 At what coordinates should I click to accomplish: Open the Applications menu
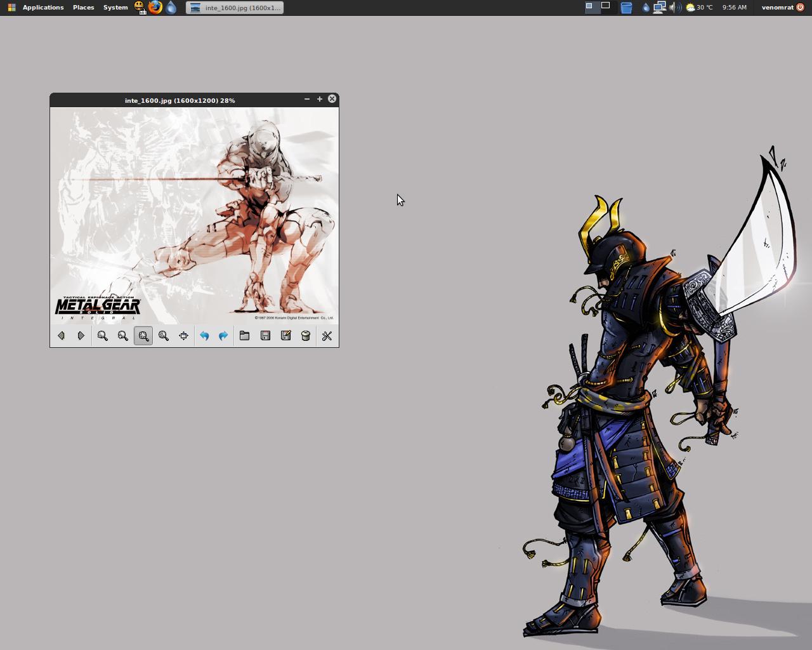tap(43, 8)
